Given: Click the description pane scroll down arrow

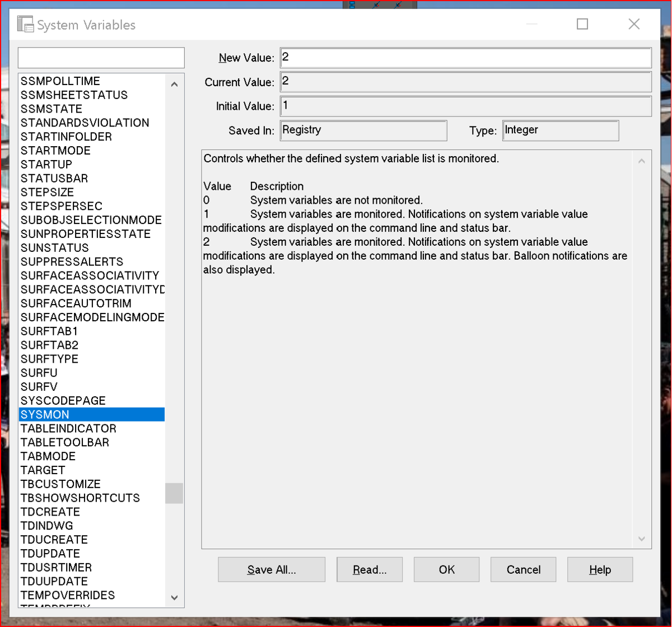Looking at the screenshot, I should pos(642,539).
